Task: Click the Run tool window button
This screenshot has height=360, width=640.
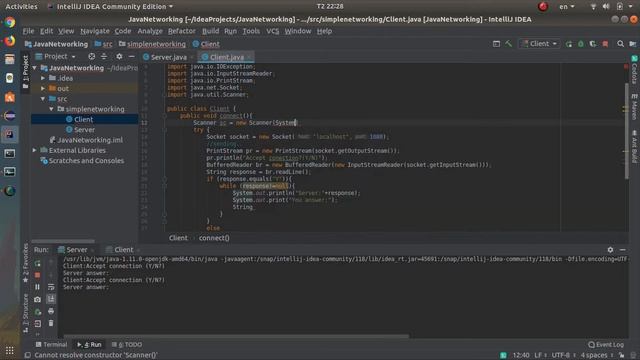Action: coord(90,344)
